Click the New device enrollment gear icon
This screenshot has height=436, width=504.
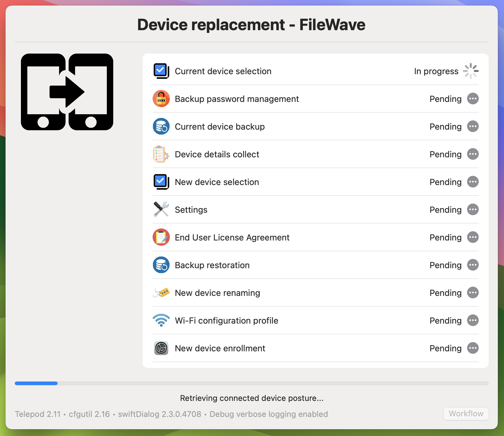pyautogui.click(x=161, y=348)
